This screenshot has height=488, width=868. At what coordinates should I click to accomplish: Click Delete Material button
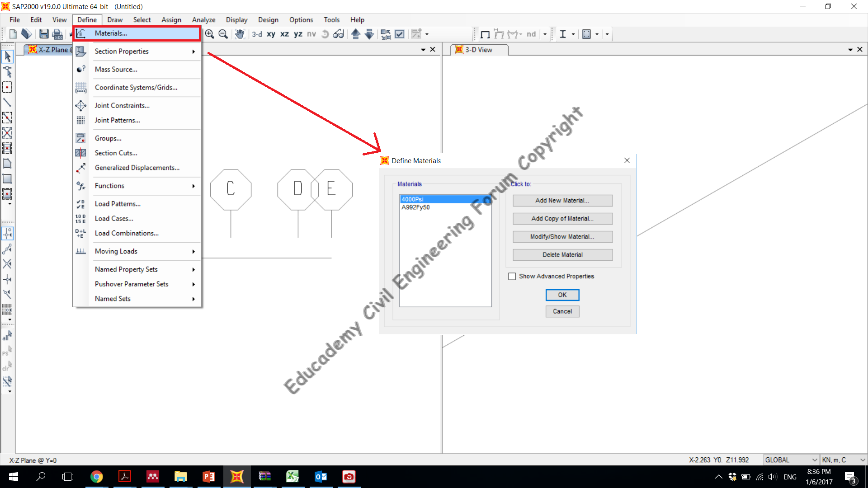[562, 255]
